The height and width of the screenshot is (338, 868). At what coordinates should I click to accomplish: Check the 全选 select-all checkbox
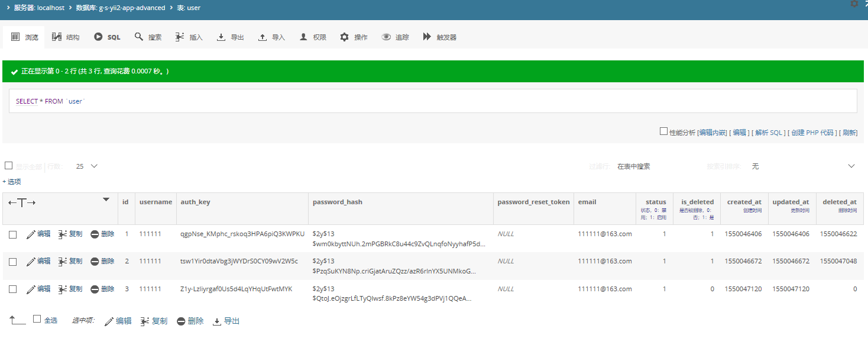[x=37, y=319]
